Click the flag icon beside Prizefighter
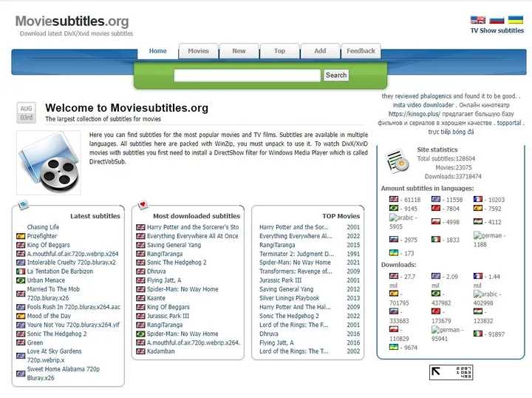 [x=21, y=236]
